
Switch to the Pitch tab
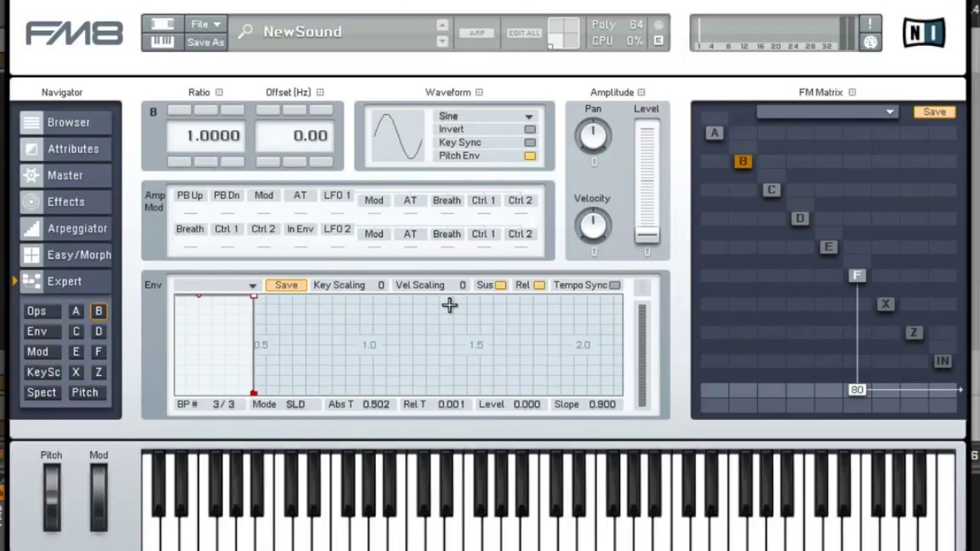pos(85,393)
